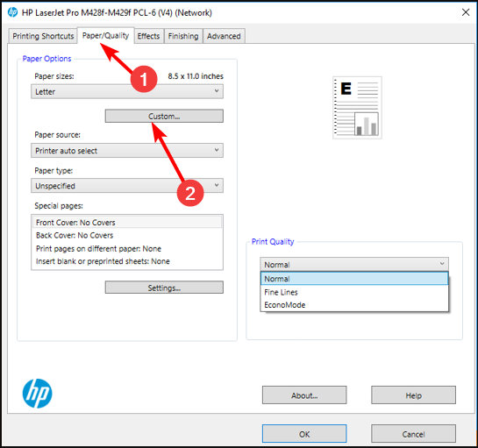Switch to the Printing Shortcuts tab
This screenshot has width=478, height=448.
(43, 36)
